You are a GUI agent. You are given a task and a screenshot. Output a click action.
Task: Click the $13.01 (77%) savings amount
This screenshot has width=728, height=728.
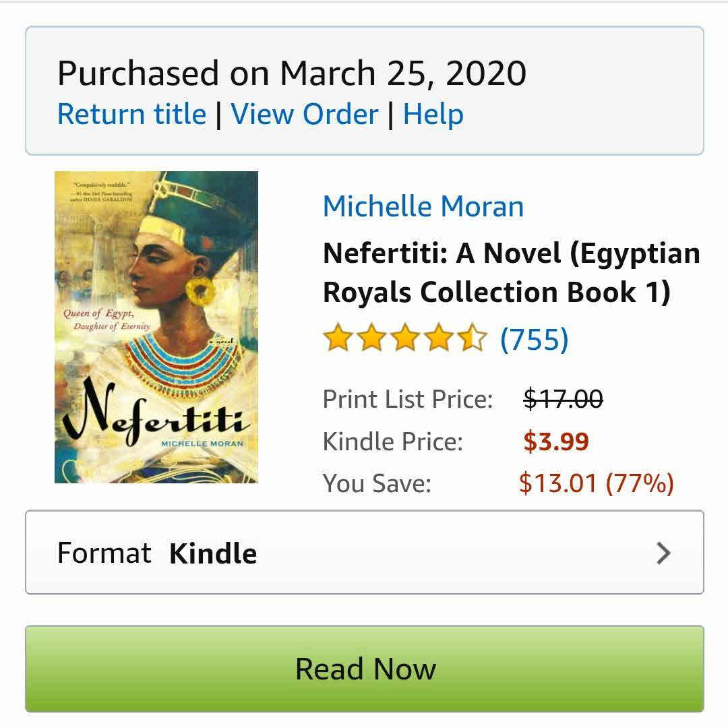click(x=596, y=483)
